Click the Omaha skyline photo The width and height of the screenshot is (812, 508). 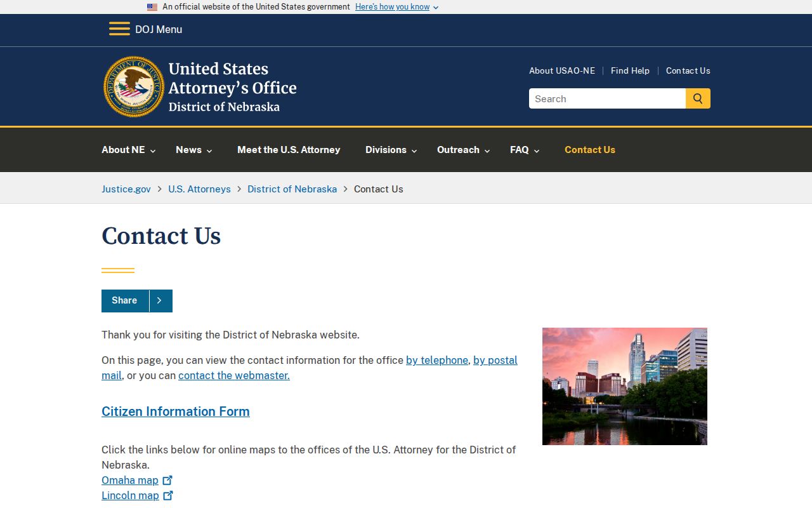[625, 386]
